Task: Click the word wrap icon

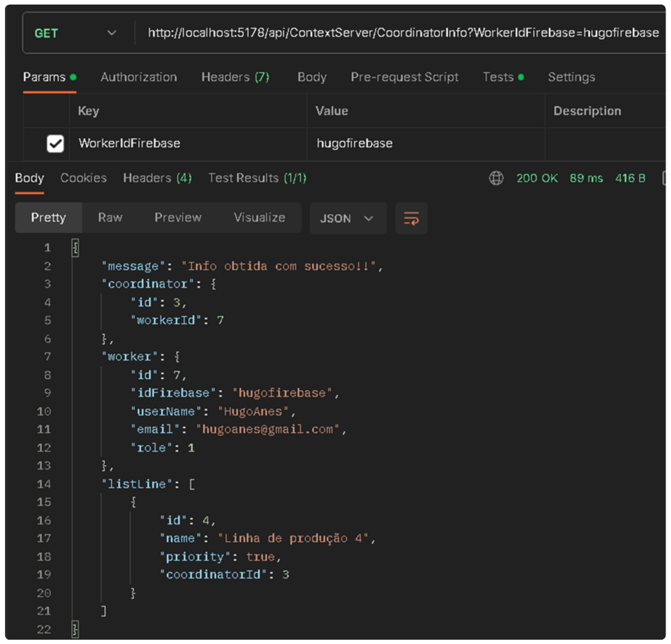Action: [411, 218]
